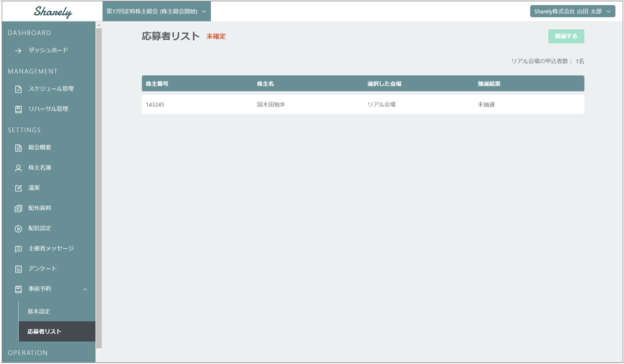Click the dashboard arrow icon

pyautogui.click(x=18, y=51)
